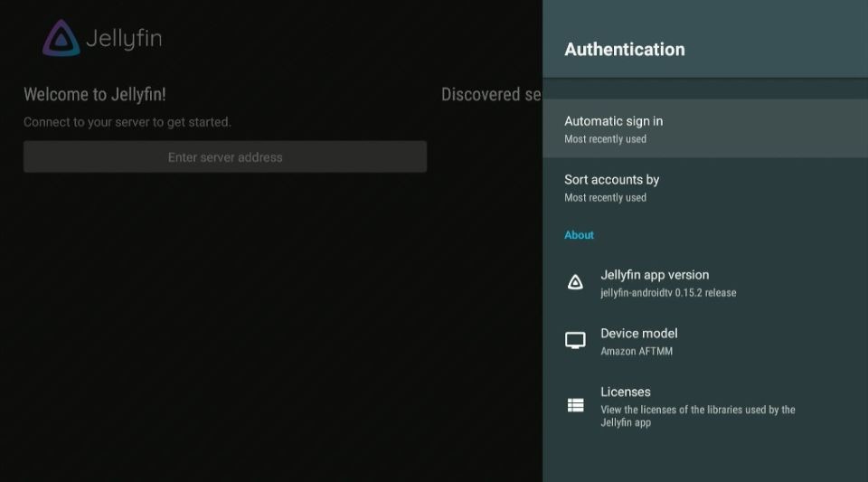This screenshot has height=482, width=868.
Task: Open the Automatic sign in setting
Action: 705,129
